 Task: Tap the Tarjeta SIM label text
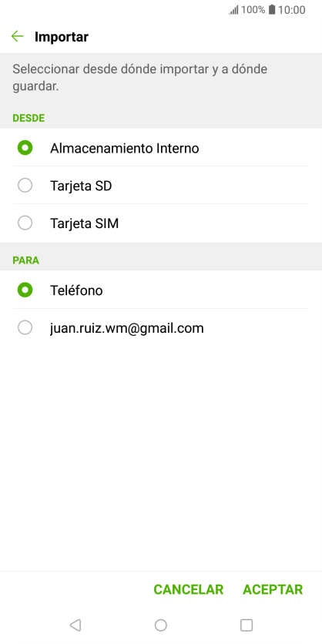click(85, 223)
